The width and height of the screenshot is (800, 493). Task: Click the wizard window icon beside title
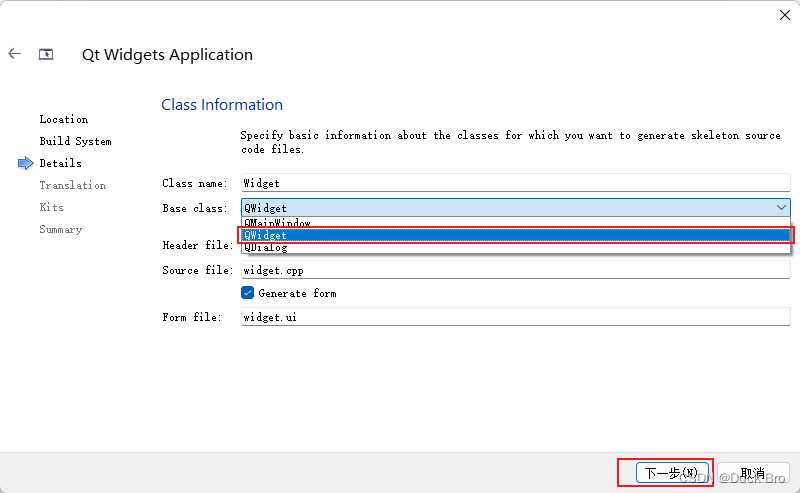46,54
